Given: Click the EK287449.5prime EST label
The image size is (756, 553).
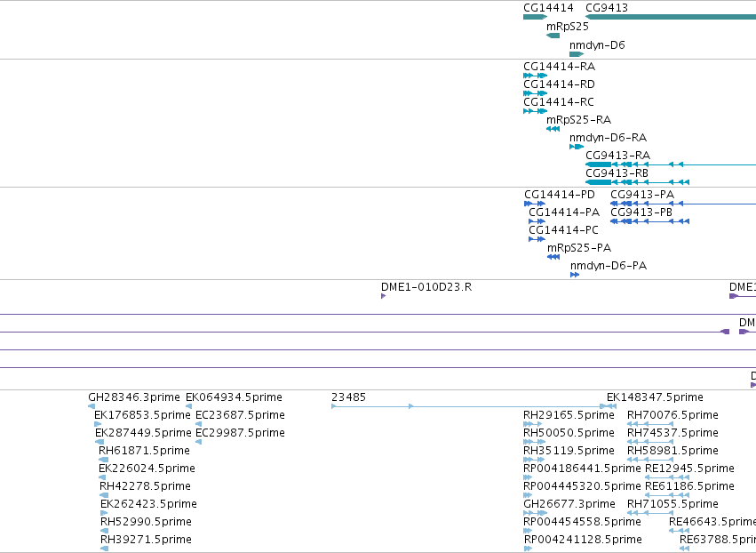Looking at the screenshot, I should (x=143, y=433).
